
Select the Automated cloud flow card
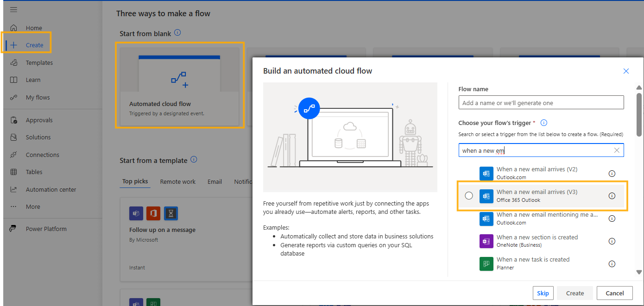click(x=179, y=87)
